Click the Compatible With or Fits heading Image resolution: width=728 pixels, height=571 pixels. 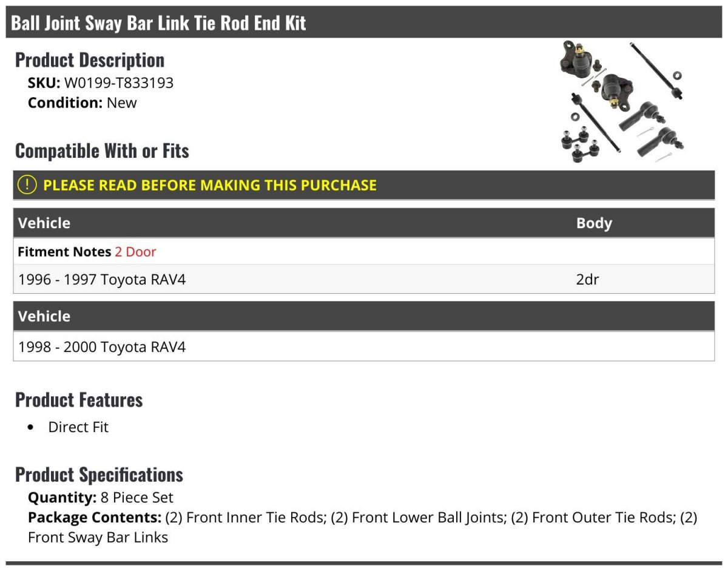pyautogui.click(x=102, y=151)
